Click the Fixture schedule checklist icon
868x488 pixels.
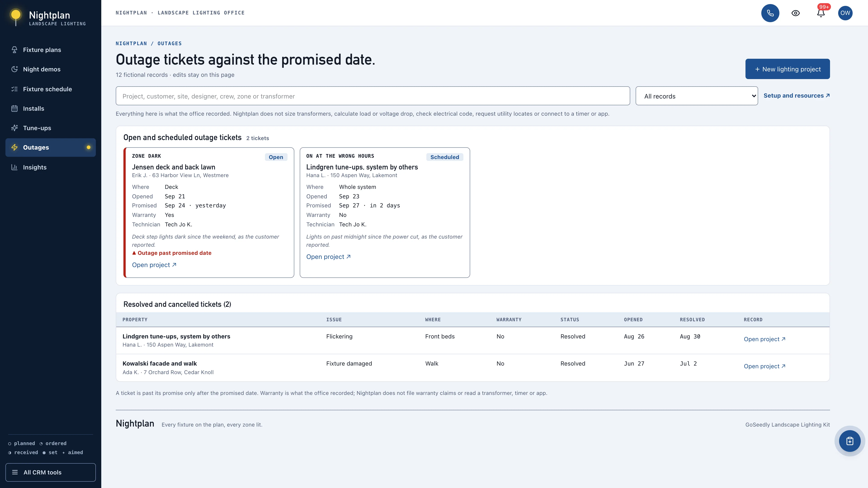[14, 89]
